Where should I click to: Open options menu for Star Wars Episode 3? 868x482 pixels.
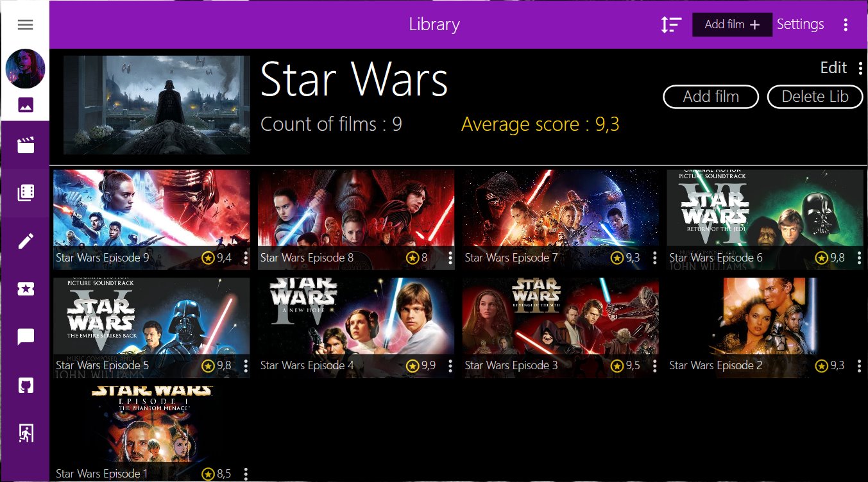tap(654, 365)
